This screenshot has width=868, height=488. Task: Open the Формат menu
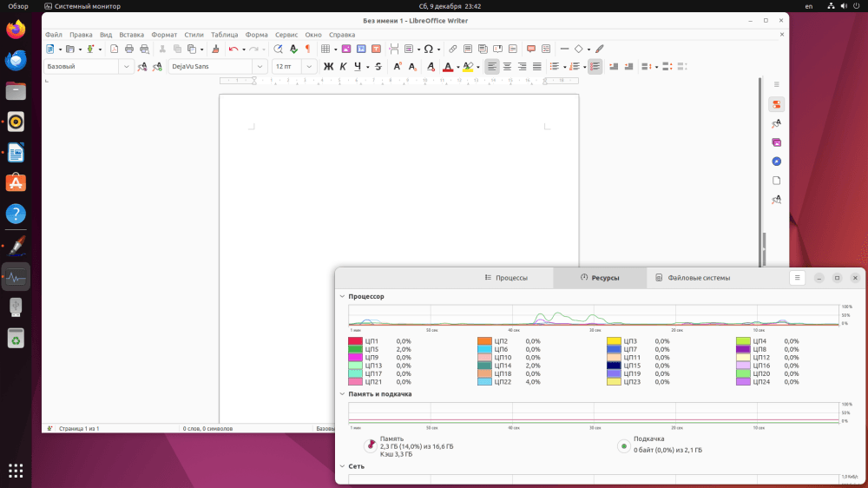(164, 35)
